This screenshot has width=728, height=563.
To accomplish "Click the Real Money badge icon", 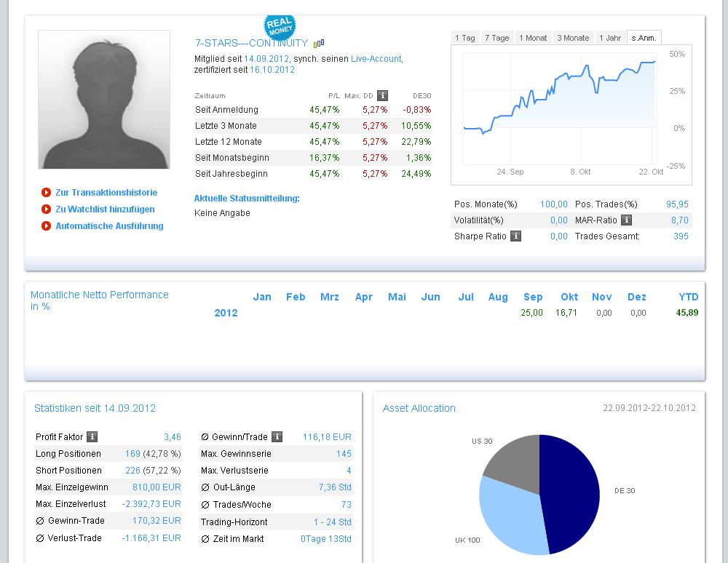I will [x=280, y=27].
